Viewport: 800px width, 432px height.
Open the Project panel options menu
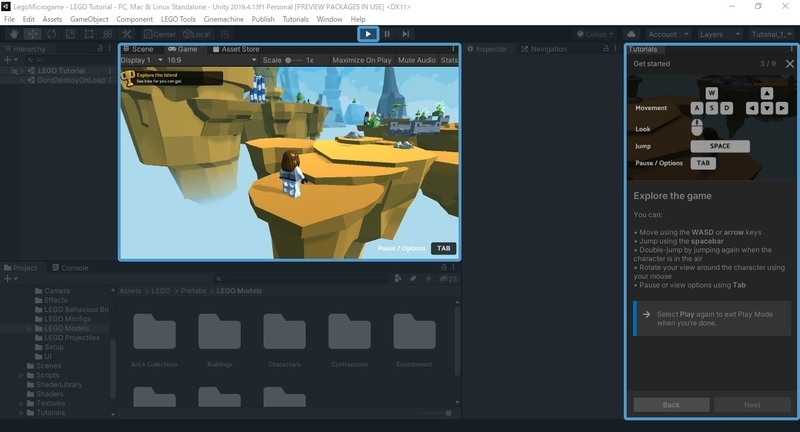[453, 267]
